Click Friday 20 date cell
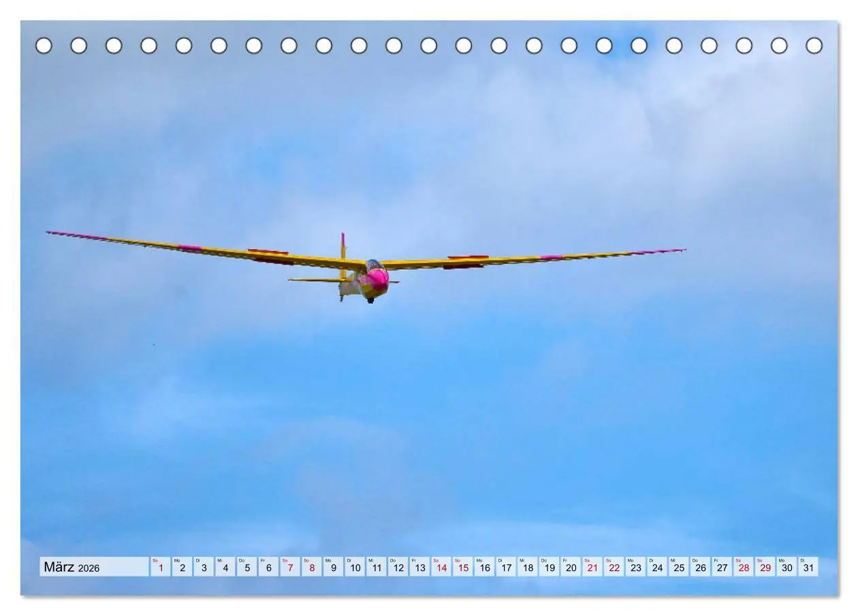This screenshot has height=616, width=858. point(571,567)
